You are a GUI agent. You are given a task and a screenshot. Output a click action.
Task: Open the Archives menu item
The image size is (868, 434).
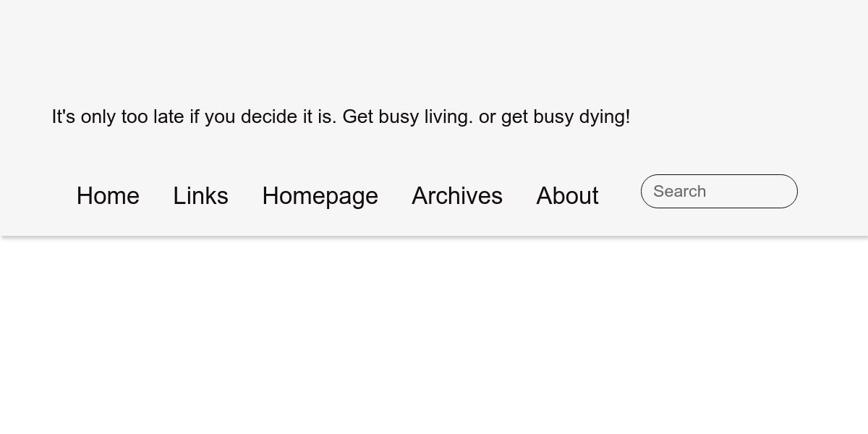click(457, 196)
